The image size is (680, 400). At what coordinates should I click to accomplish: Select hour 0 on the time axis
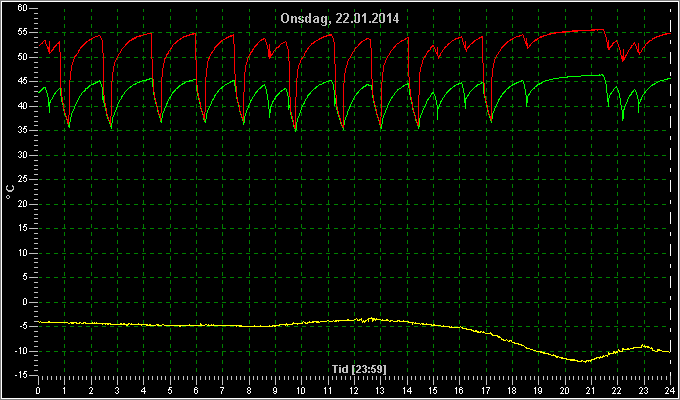click(38, 390)
